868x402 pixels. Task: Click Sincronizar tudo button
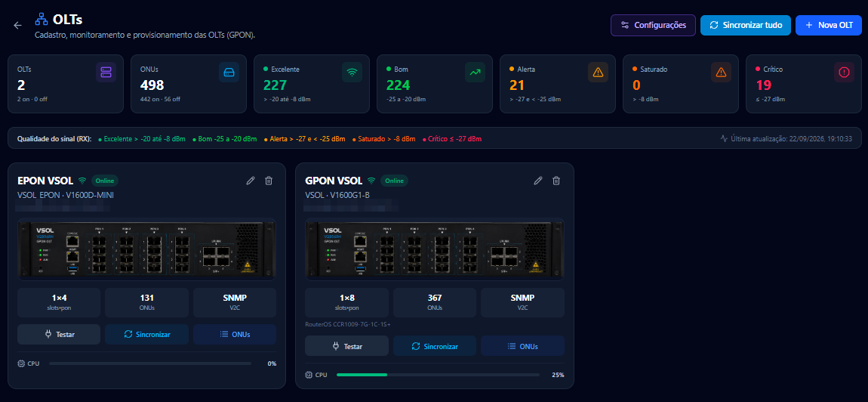point(745,25)
